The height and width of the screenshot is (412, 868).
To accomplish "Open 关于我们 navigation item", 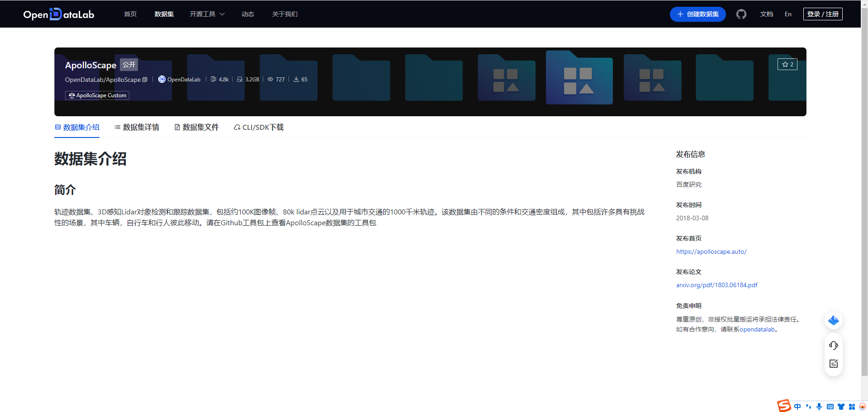I will pyautogui.click(x=285, y=14).
